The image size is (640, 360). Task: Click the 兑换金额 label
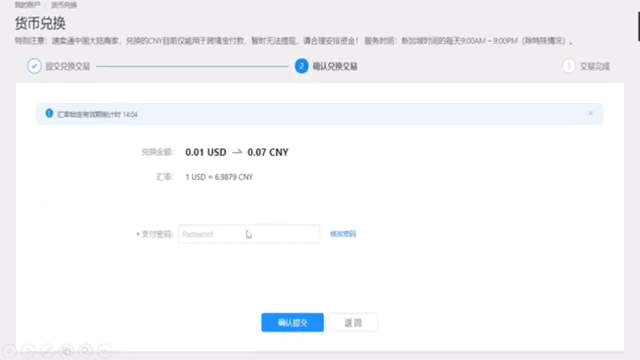point(158,152)
